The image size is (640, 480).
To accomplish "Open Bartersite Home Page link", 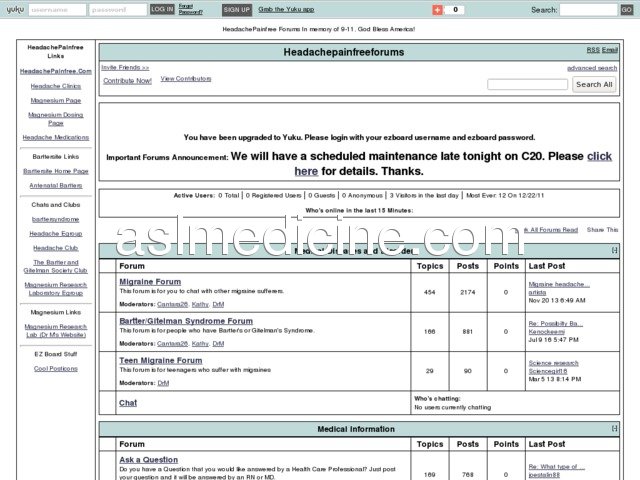I will (56, 171).
